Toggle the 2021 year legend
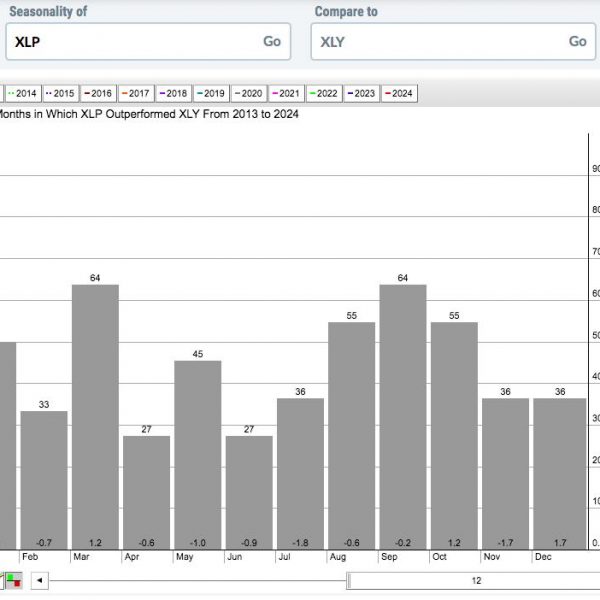The height and width of the screenshot is (600, 600). tap(286, 93)
